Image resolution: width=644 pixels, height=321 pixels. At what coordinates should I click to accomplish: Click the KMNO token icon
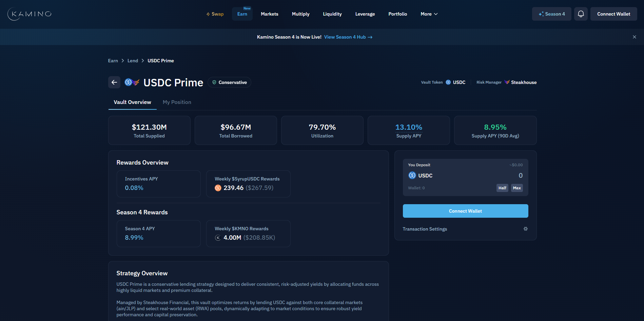point(218,238)
